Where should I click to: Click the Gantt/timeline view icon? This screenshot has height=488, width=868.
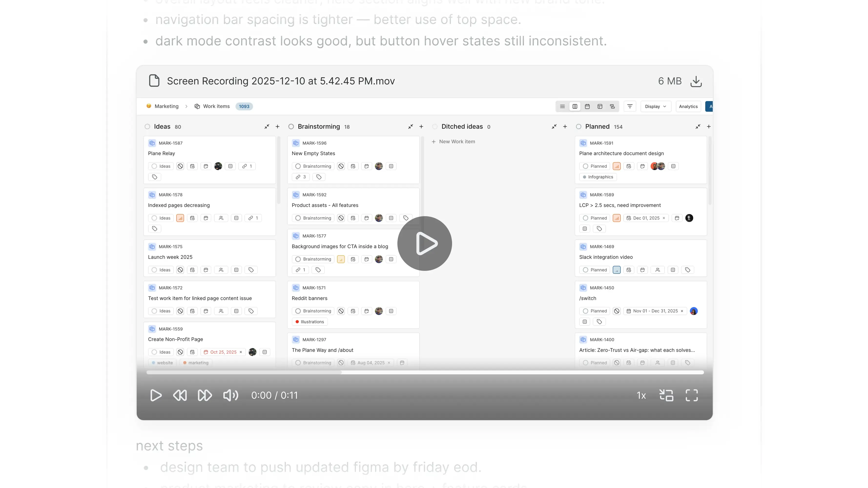[x=612, y=106]
